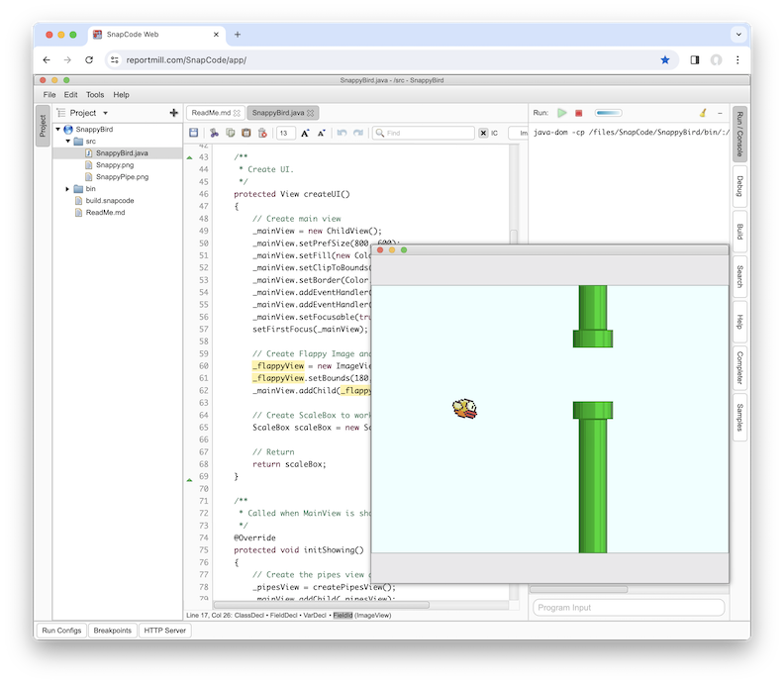
Task: Open the Chrome three-dot menu
Action: click(x=737, y=60)
